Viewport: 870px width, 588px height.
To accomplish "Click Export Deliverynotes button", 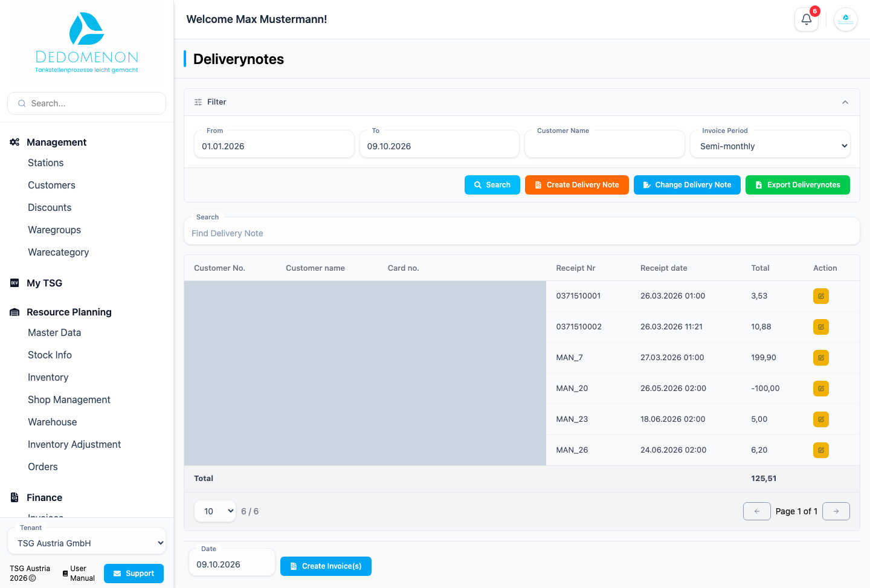I will [797, 185].
